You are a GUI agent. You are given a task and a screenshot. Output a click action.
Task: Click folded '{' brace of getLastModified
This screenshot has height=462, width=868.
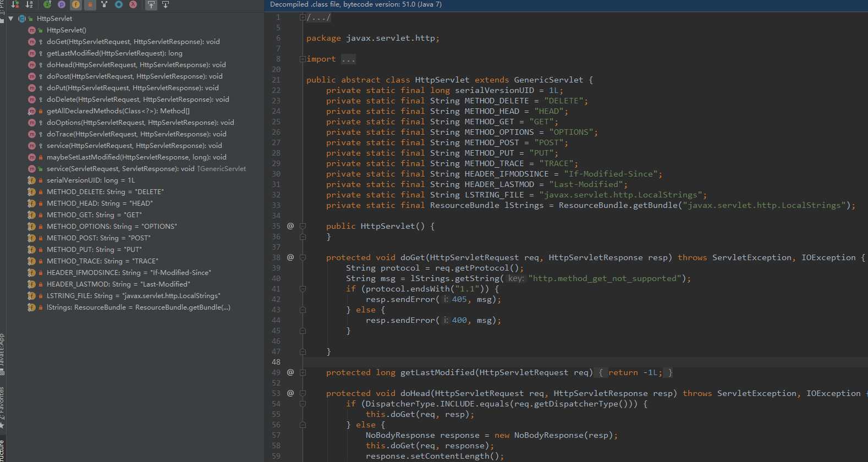pyautogui.click(x=601, y=373)
